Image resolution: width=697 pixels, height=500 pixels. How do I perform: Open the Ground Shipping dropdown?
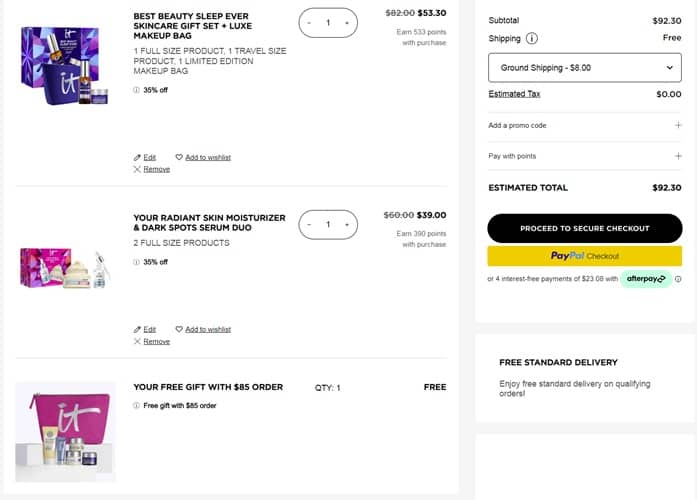coord(584,67)
